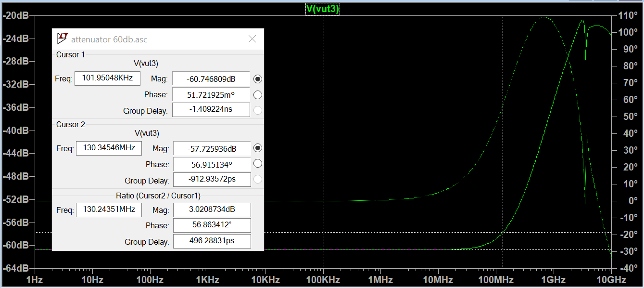
Task: Click the 100KHz label on the frequency axis
Action: click(324, 280)
